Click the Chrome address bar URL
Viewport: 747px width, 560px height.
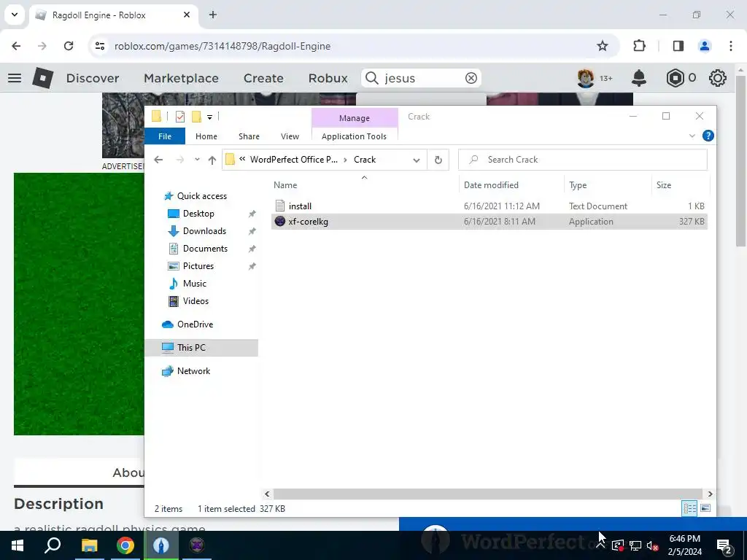click(x=222, y=46)
